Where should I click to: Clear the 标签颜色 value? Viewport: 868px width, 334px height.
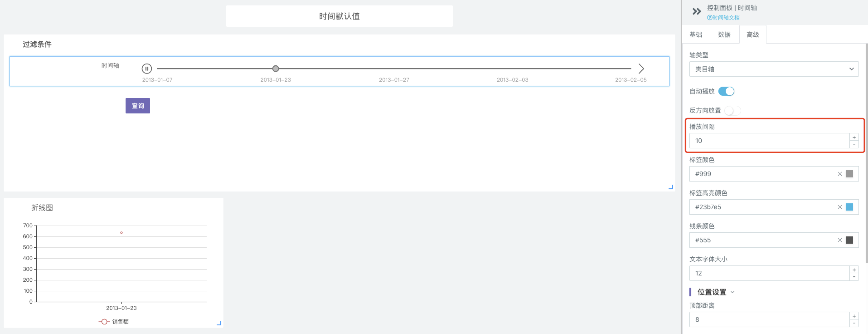839,174
